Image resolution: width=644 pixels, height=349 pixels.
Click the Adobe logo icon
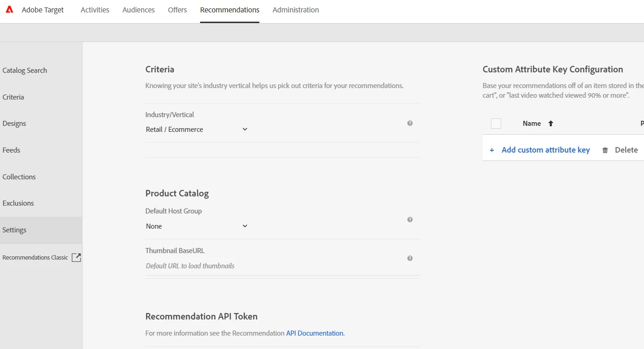coord(9,10)
